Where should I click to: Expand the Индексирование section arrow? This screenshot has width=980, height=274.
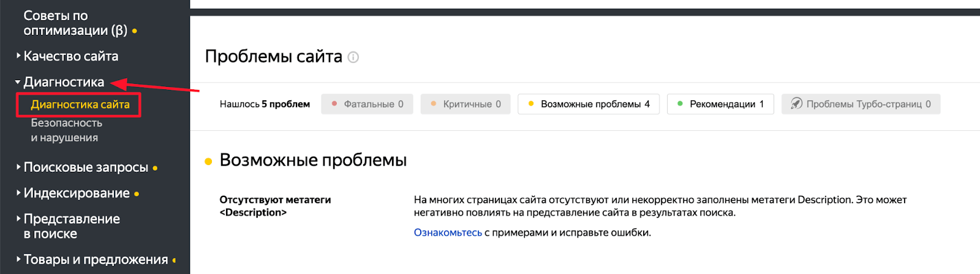pos(18,193)
